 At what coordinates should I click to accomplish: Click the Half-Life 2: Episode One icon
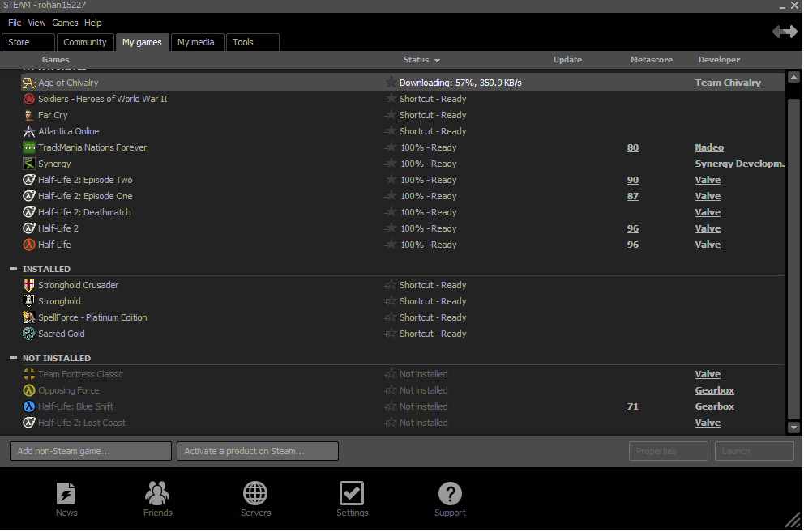[28, 196]
